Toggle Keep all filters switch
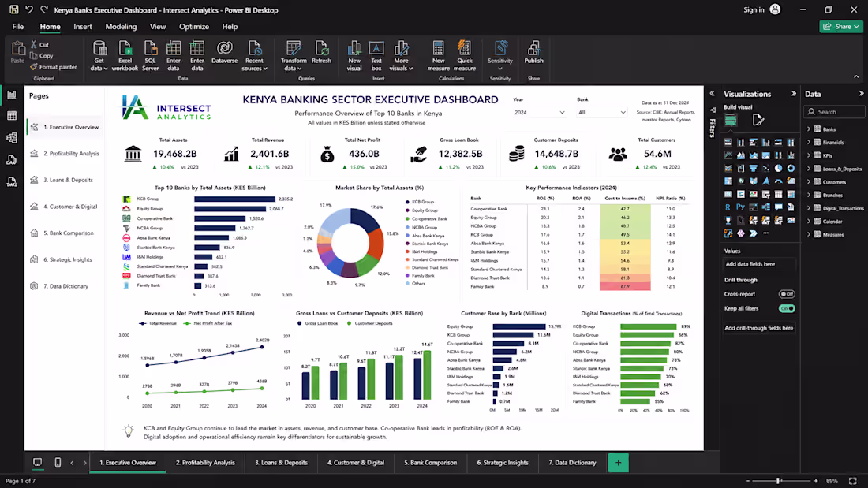 point(787,309)
